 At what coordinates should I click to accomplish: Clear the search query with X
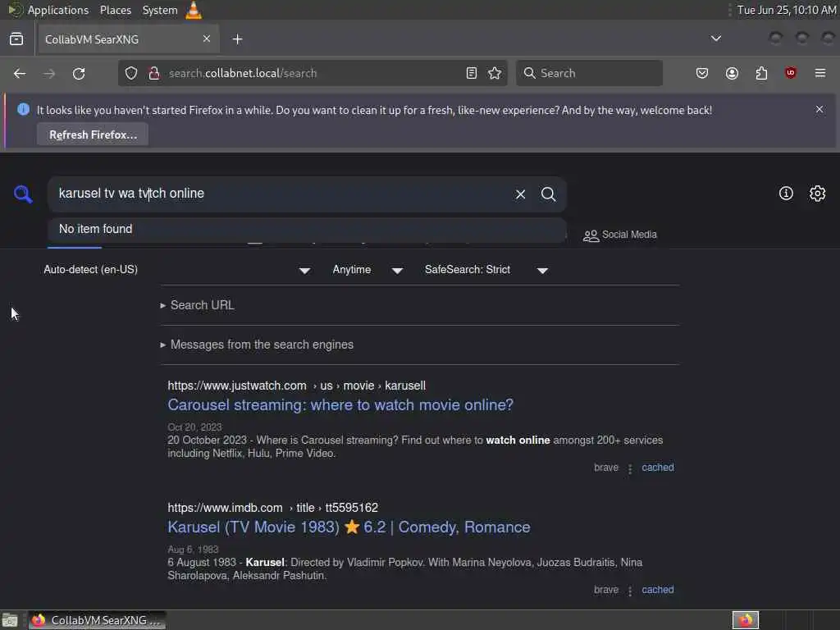pos(520,194)
